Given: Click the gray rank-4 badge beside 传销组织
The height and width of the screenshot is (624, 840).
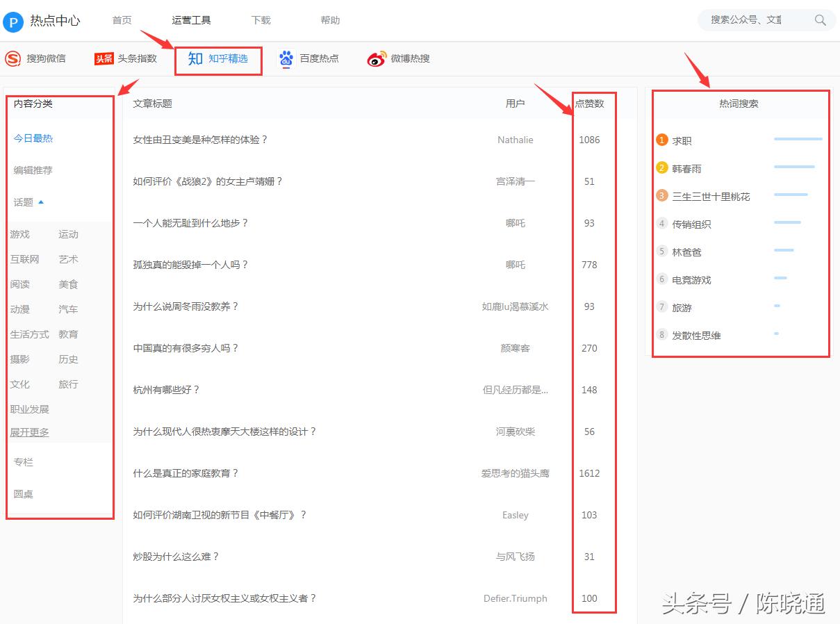Looking at the screenshot, I should coord(661,224).
